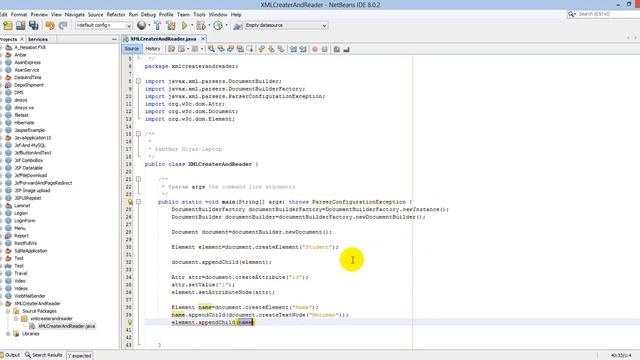Select the Hibernate project in the tree
The image size is (640, 360).
coord(24,122)
